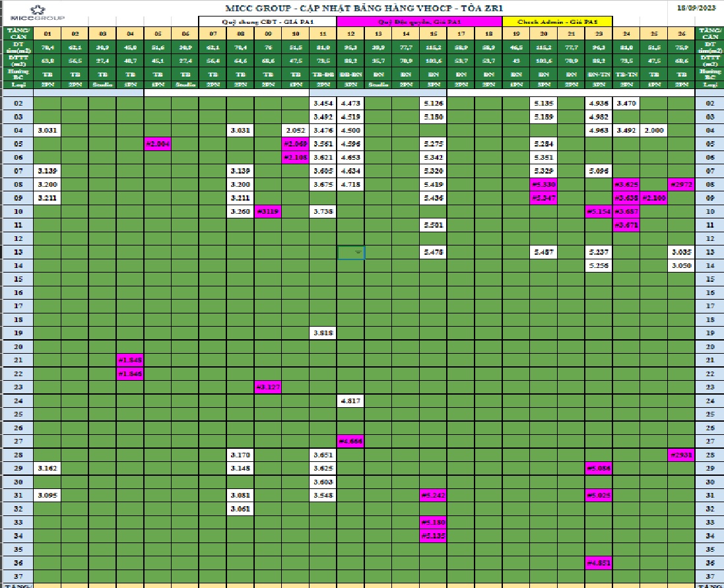The image size is (724, 588).
Task: Click the price cell 3.454
Action: click(x=323, y=104)
